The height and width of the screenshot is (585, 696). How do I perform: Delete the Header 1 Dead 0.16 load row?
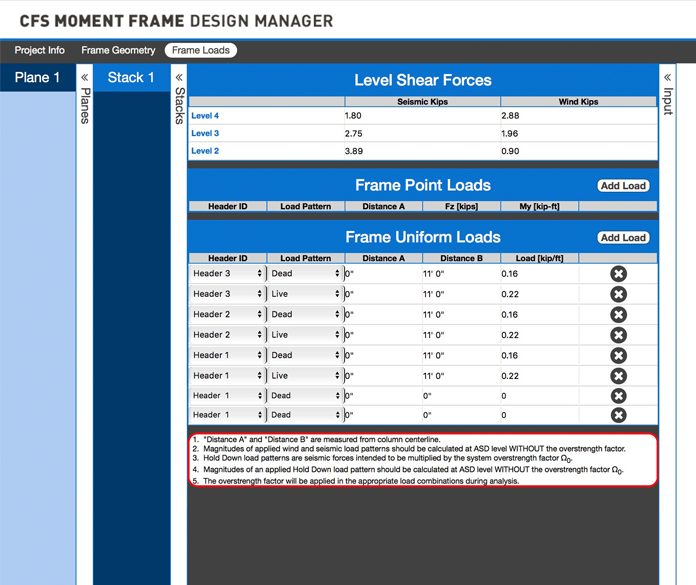click(x=618, y=355)
